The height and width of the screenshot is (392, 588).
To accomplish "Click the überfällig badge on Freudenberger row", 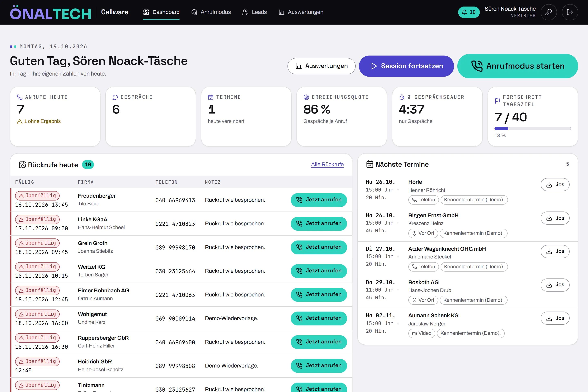I will (38, 196).
